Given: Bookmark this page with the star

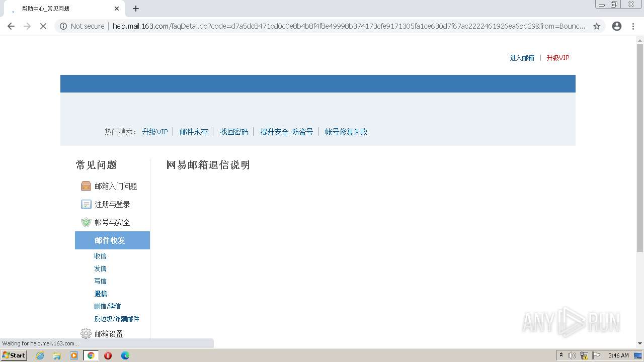Looking at the screenshot, I should tap(597, 26).
